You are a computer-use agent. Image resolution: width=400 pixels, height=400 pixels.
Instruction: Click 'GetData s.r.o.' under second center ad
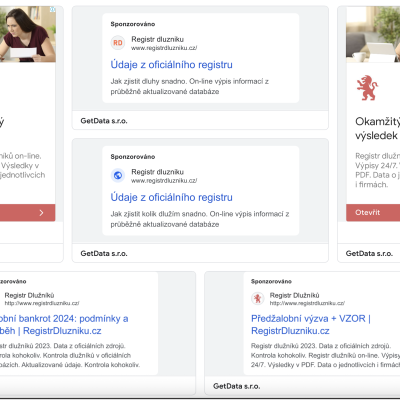pyautogui.click(x=104, y=254)
